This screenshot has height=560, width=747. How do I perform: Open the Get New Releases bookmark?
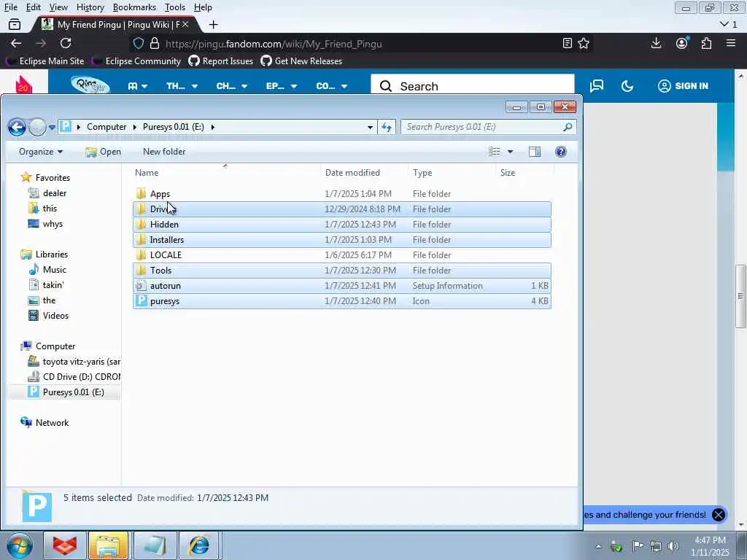(301, 61)
